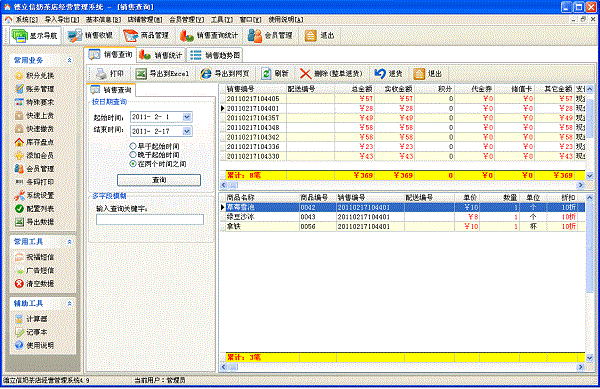The height and width of the screenshot is (389, 600).
Task: Click 清空数据 under 常用工具
Action: [34, 284]
